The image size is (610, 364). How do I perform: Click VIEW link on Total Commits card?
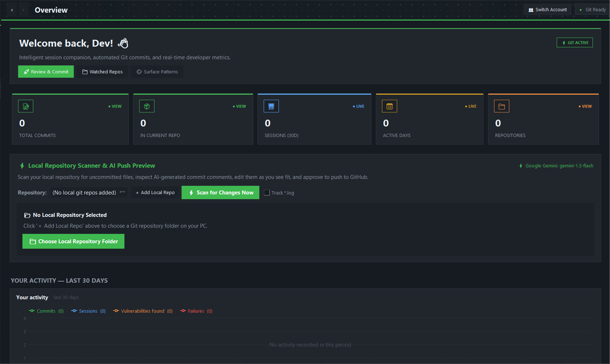pyautogui.click(x=115, y=106)
